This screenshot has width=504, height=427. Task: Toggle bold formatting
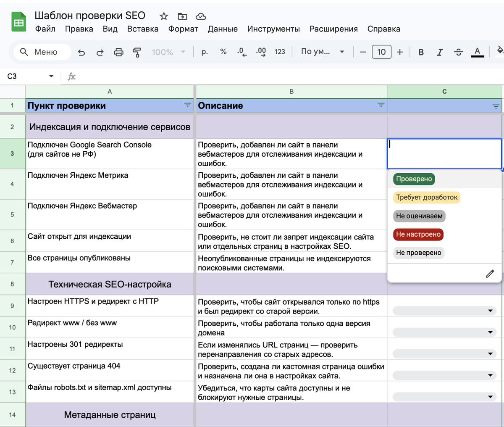(x=421, y=52)
